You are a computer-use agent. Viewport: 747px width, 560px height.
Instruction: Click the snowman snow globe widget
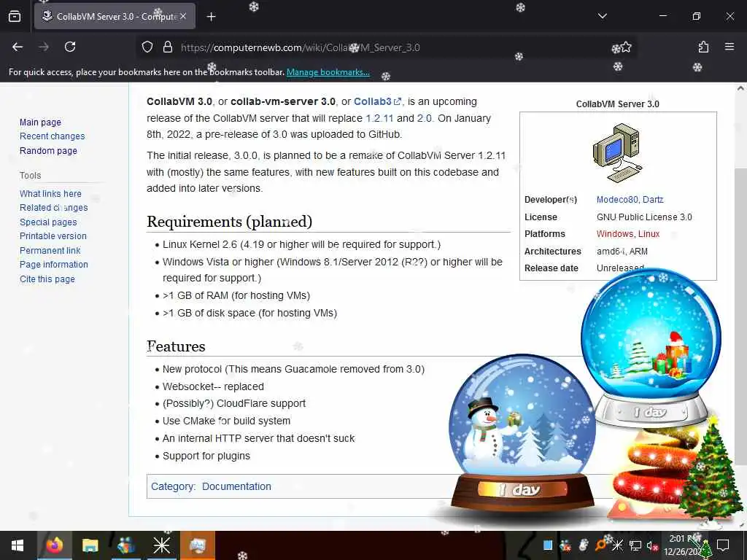(x=522, y=432)
